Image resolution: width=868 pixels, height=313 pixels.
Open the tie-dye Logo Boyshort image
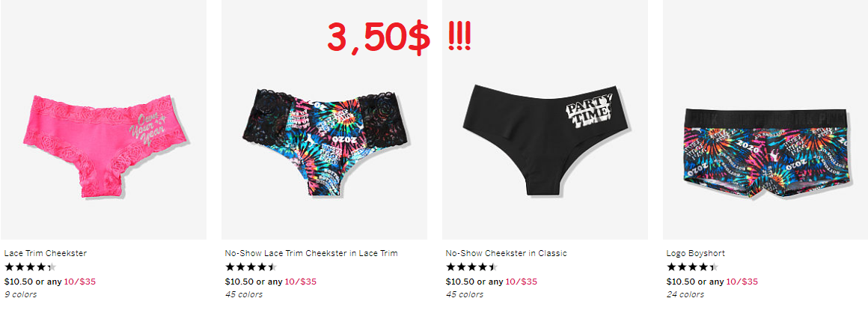[x=765, y=120]
